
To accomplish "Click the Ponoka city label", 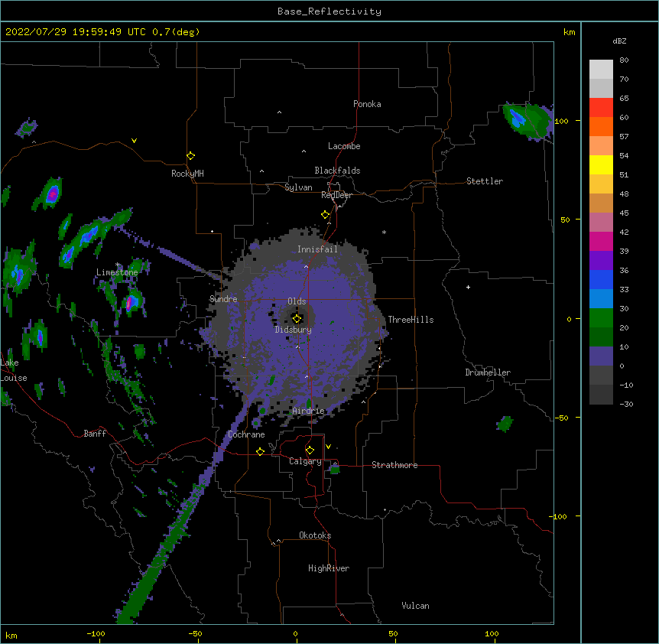I will (367, 104).
